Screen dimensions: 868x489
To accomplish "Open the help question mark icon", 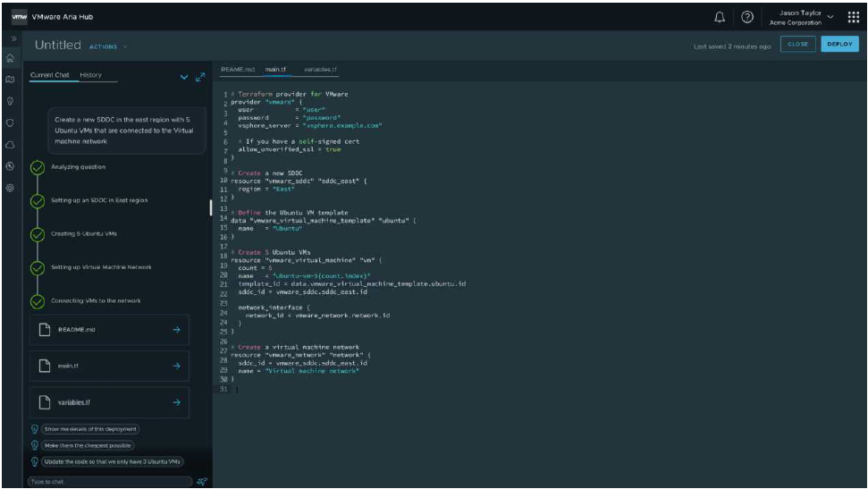I will [747, 17].
